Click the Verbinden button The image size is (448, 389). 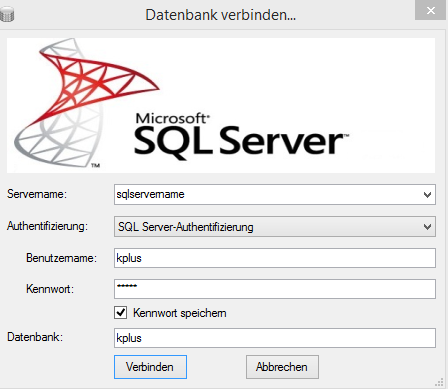click(x=150, y=367)
